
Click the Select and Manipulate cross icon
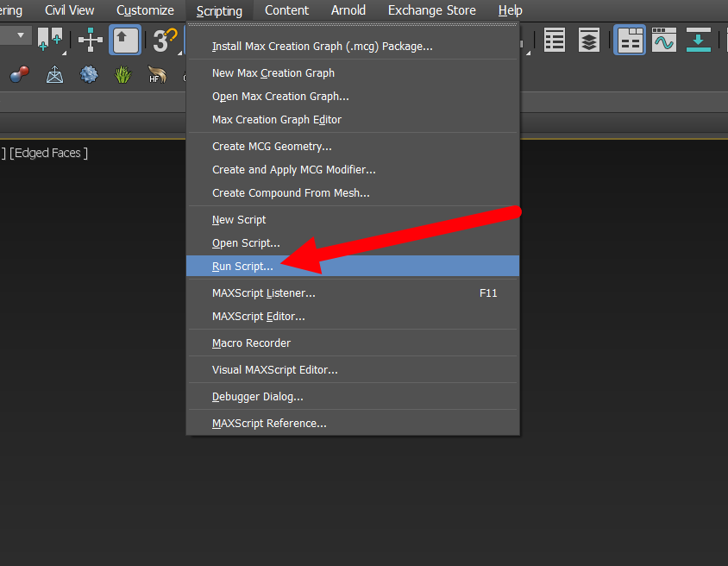pyautogui.click(x=90, y=40)
